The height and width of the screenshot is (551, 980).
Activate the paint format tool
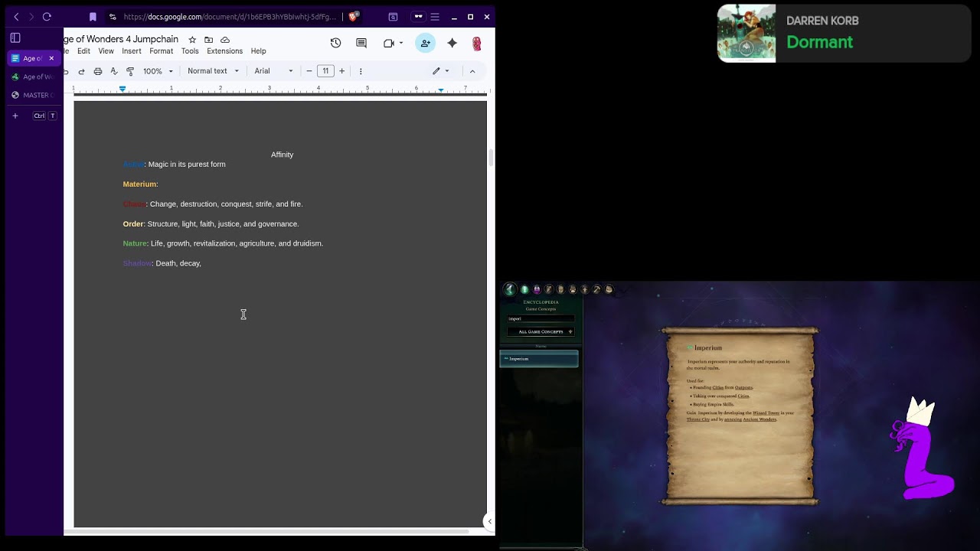coord(130,71)
